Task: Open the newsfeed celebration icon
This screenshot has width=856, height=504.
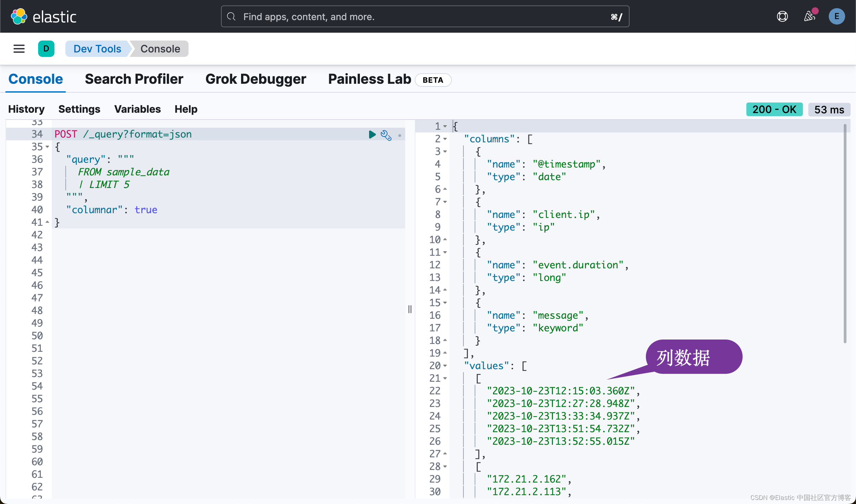Action: click(x=810, y=16)
